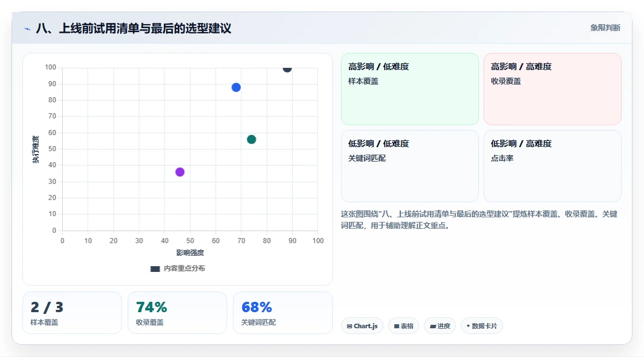This screenshot has height=357, width=644.
Task: Open the 低影响 / 高难度 quadrant card
Action: tap(552, 166)
